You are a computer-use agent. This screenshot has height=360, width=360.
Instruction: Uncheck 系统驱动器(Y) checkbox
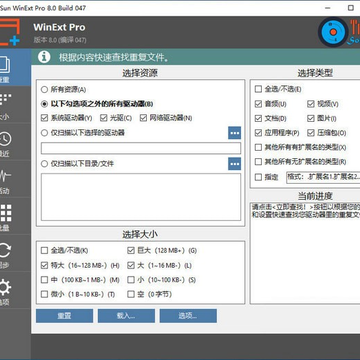(44, 118)
